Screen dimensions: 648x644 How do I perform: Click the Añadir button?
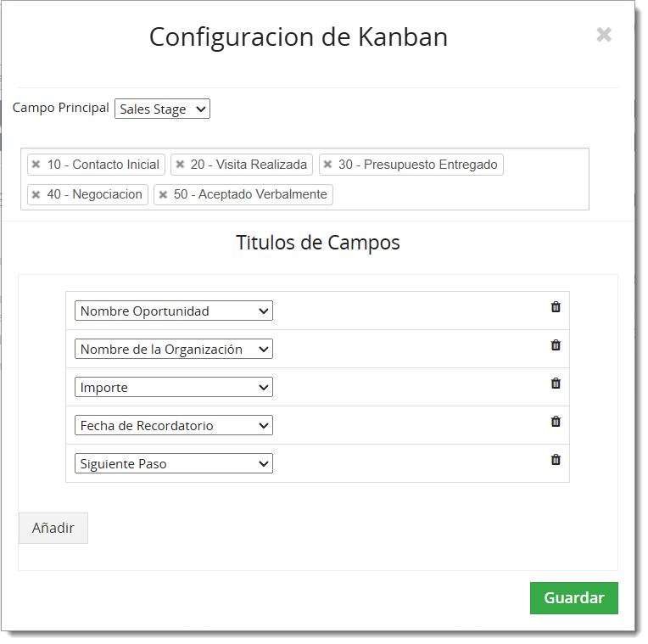pos(53,529)
